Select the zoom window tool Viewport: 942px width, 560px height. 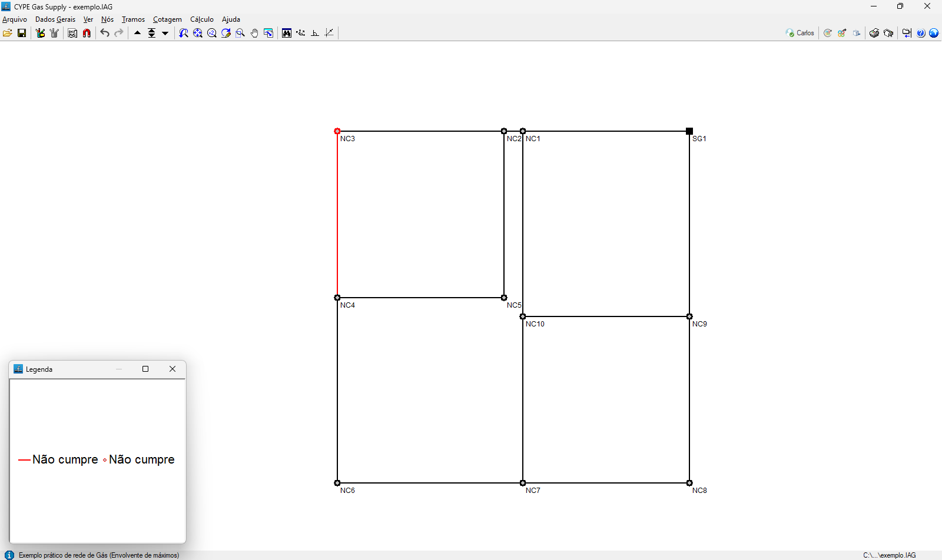pyautogui.click(x=240, y=33)
